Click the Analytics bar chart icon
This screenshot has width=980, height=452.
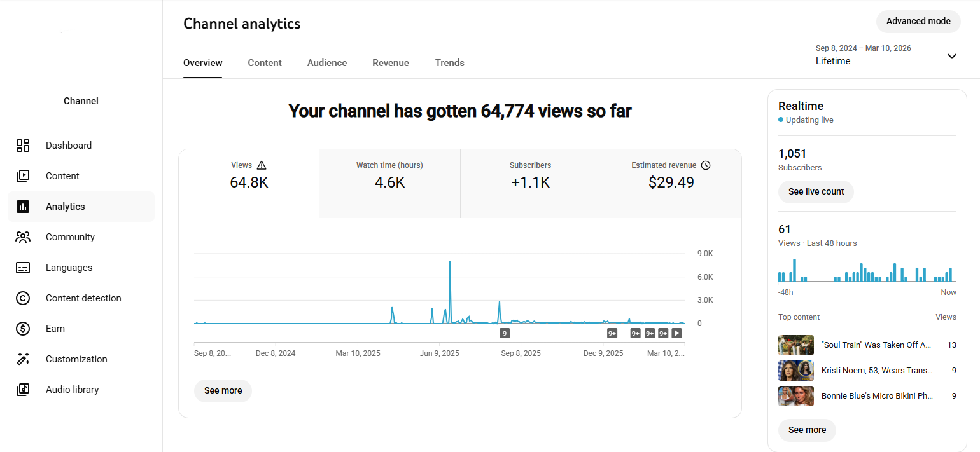coord(23,207)
